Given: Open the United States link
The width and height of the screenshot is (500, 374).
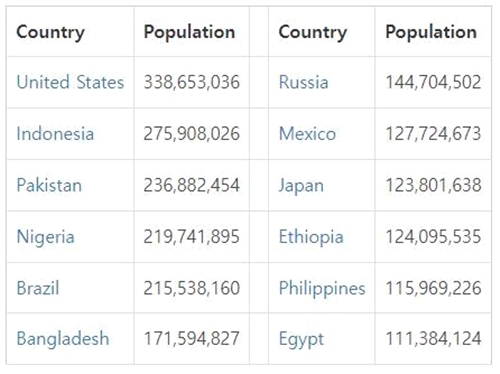Looking at the screenshot, I should coord(70,82).
